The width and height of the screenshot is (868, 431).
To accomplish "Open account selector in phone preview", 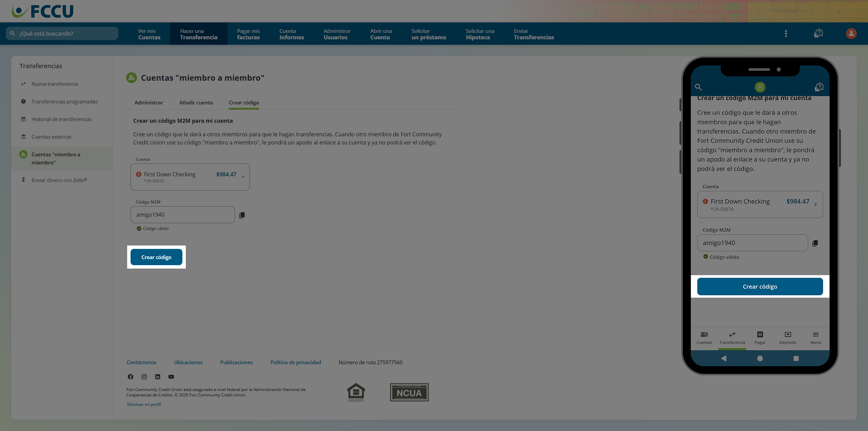I will pyautogui.click(x=760, y=204).
